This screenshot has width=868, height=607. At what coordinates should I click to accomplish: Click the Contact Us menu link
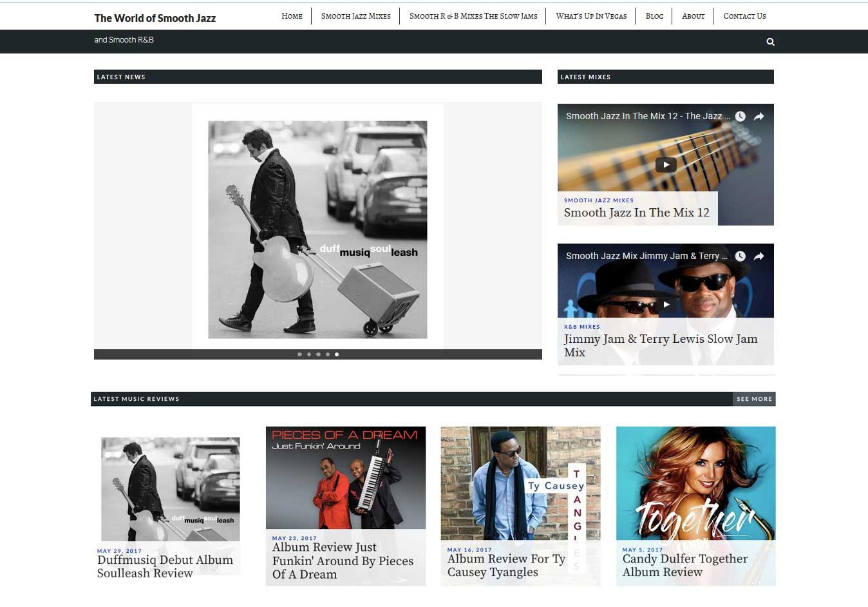click(744, 16)
